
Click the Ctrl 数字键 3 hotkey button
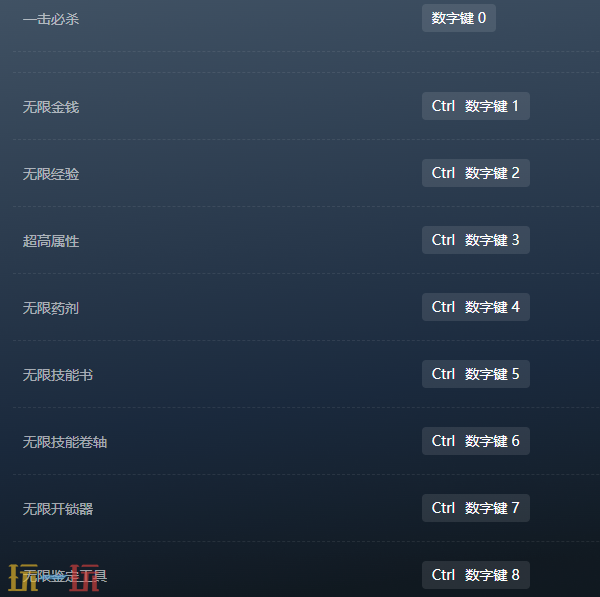[x=476, y=240]
